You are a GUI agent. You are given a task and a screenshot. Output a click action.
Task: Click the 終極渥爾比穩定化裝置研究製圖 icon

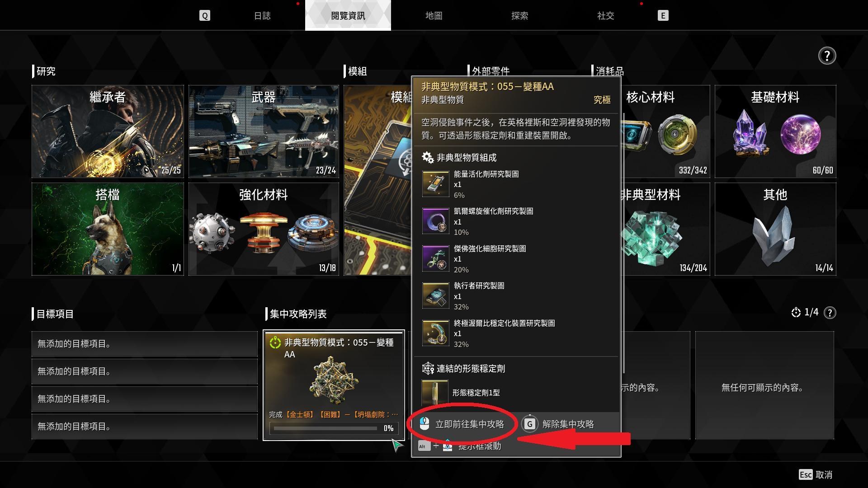(x=435, y=333)
